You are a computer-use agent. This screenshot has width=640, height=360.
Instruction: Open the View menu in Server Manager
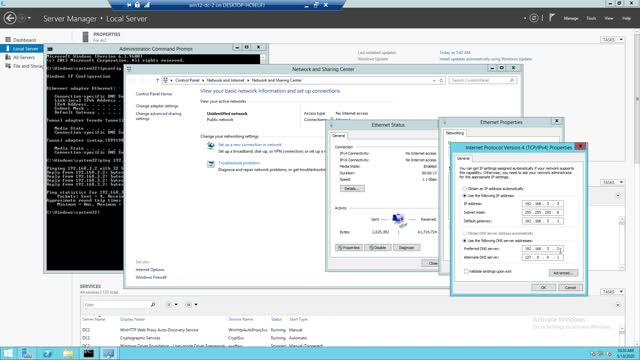[x=609, y=18]
